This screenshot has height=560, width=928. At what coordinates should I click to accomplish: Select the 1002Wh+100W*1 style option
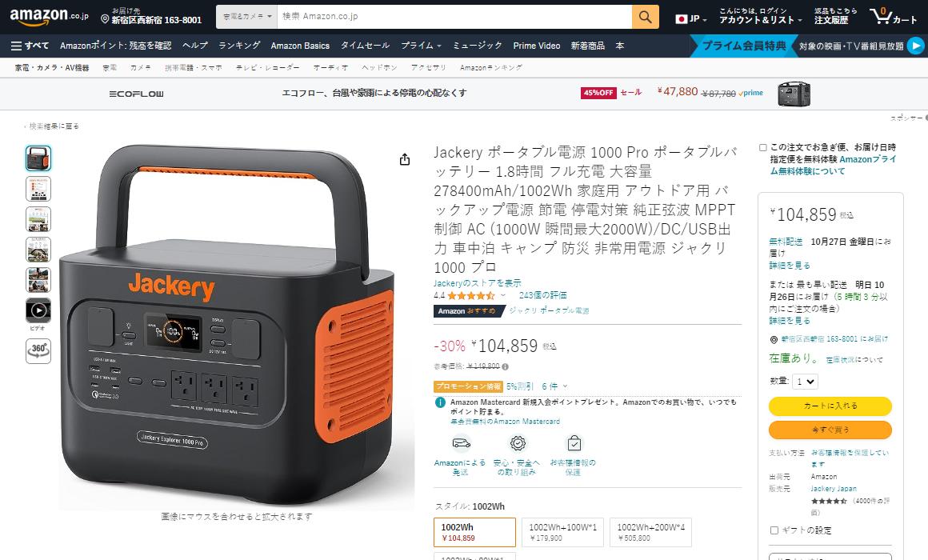(x=563, y=532)
